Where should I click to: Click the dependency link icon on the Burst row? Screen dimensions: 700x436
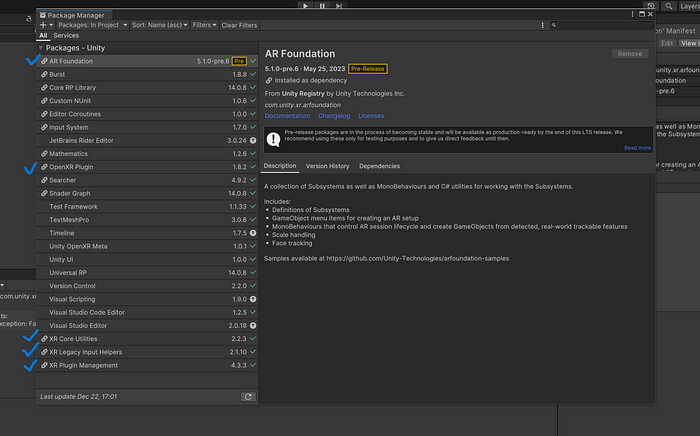click(x=44, y=74)
